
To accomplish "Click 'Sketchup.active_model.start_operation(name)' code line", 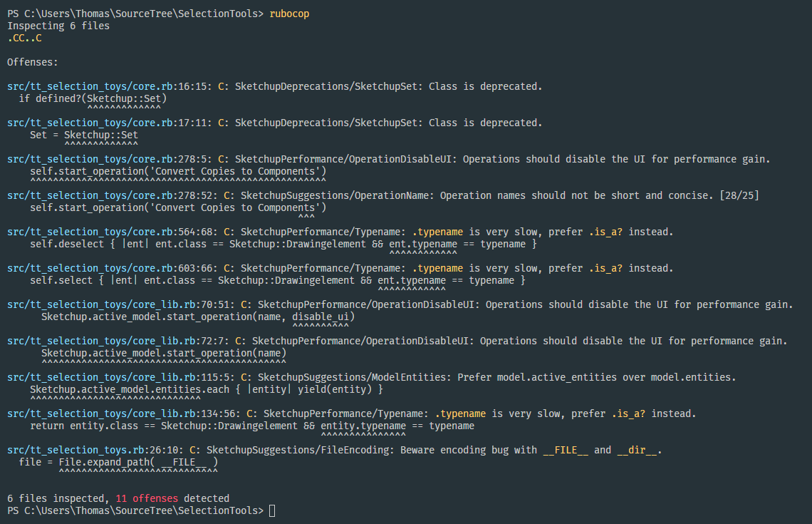I will (164, 352).
